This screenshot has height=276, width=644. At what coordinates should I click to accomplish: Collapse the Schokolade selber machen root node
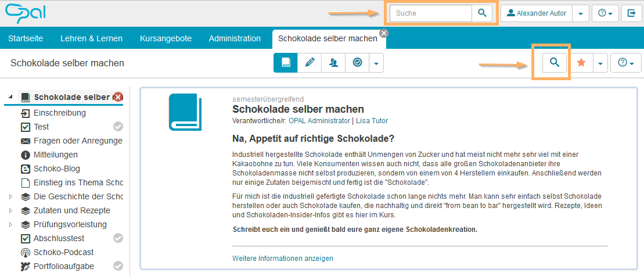pyautogui.click(x=10, y=97)
